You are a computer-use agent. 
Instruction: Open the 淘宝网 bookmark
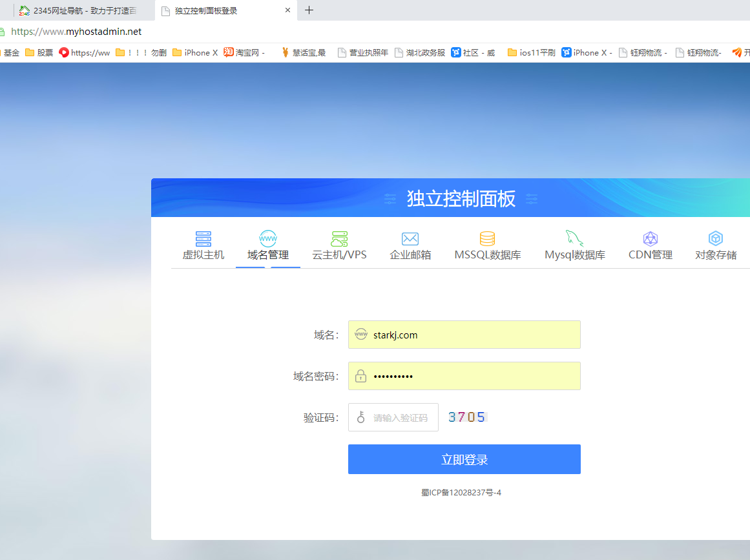click(245, 53)
